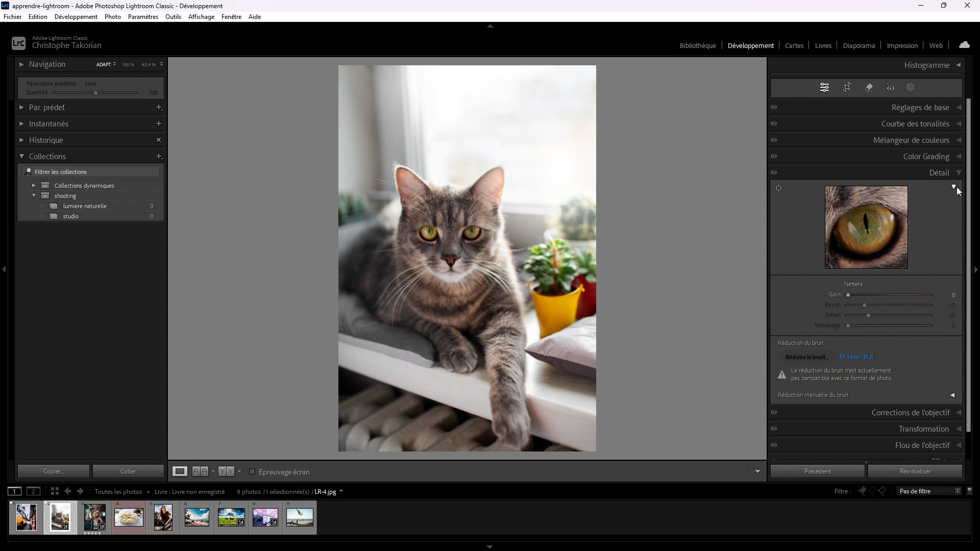Switch to the Bibliothèque module
Image resolution: width=980 pixels, height=551 pixels.
coord(697,45)
